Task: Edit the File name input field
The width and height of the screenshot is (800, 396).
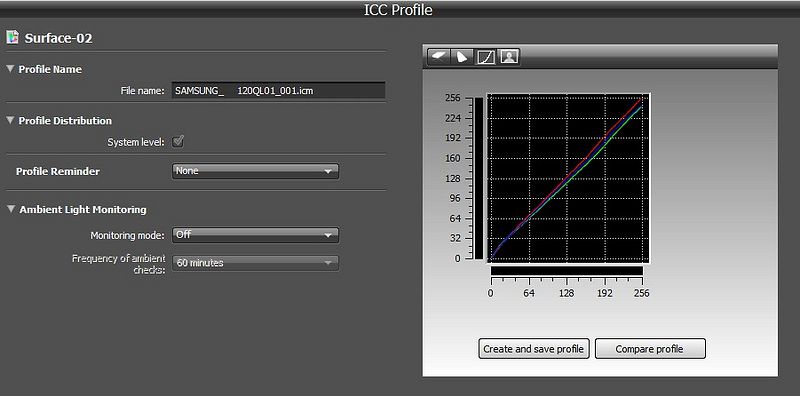Action: 278,91
